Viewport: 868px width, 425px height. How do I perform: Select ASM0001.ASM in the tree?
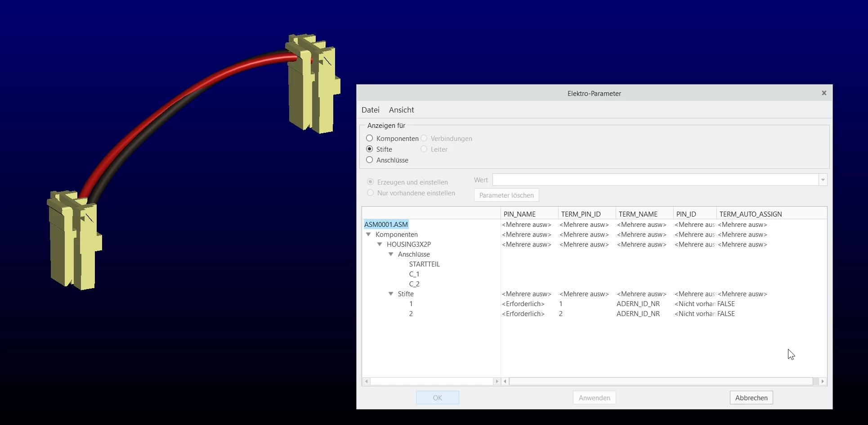(x=386, y=224)
